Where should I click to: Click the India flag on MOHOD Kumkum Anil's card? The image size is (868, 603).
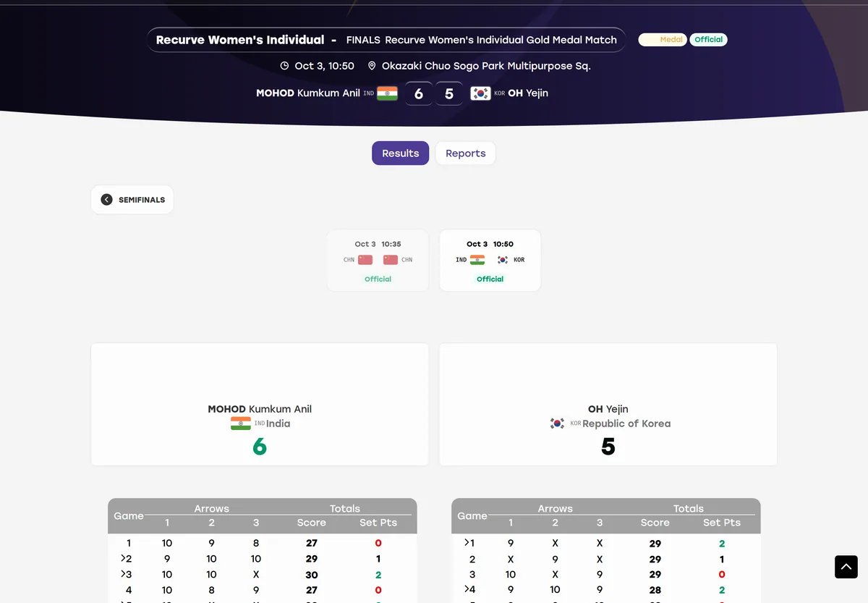[241, 423]
